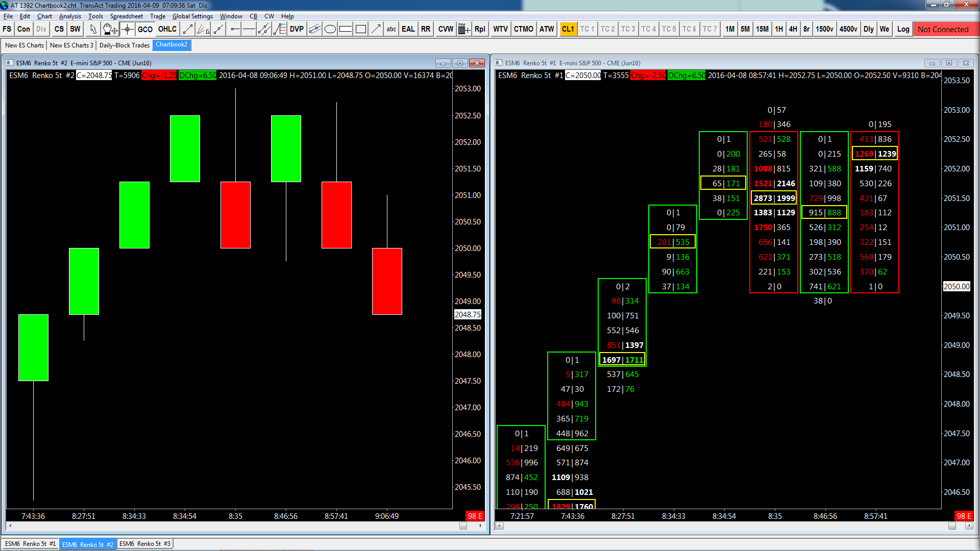Set timeframe to 15M
This screenshot has height=551, width=980.
pyautogui.click(x=762, y=29)
